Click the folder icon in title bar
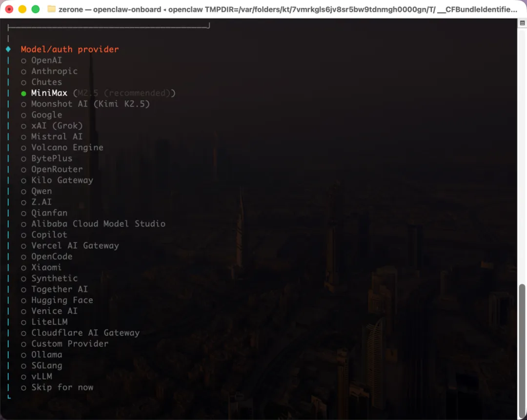This screenshot has height=420, width=527. coord(51,9)
